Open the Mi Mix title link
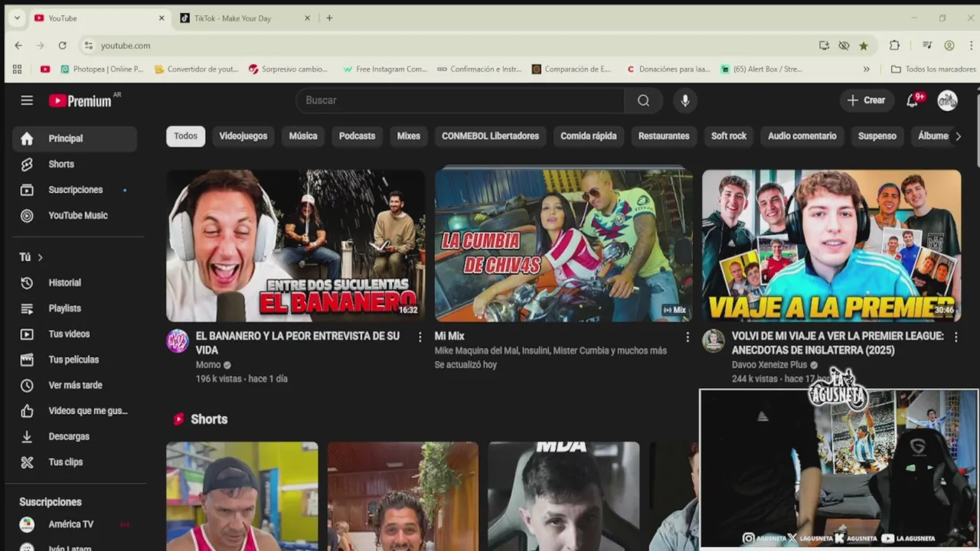Image resolution: width=980 pixels, height=551 pixels. pos(449,336)
